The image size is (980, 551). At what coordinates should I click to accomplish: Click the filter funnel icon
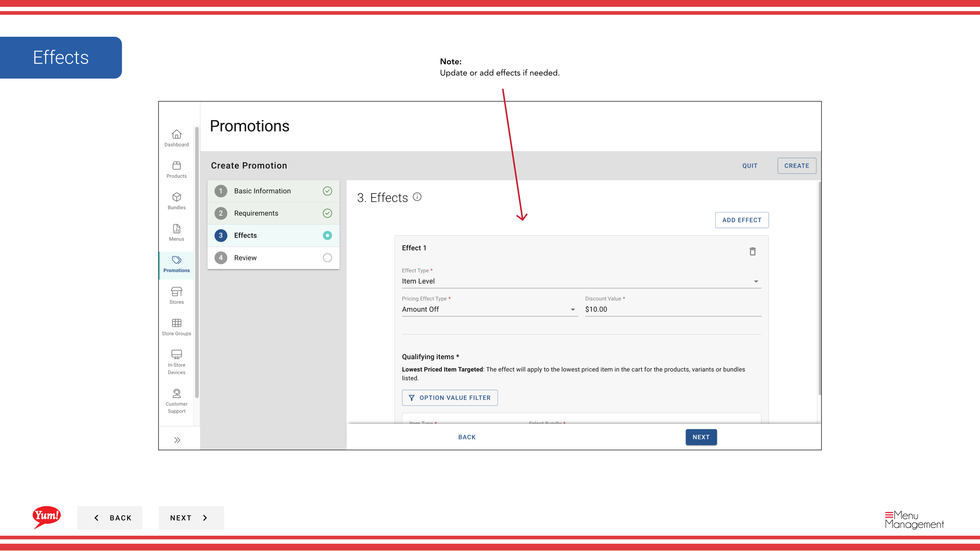411,398
